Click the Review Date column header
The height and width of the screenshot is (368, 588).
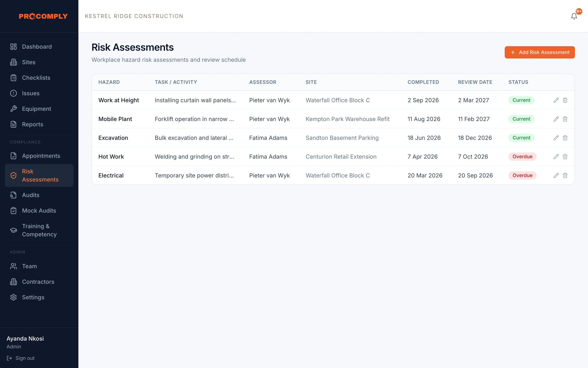(x=475, y=82)
